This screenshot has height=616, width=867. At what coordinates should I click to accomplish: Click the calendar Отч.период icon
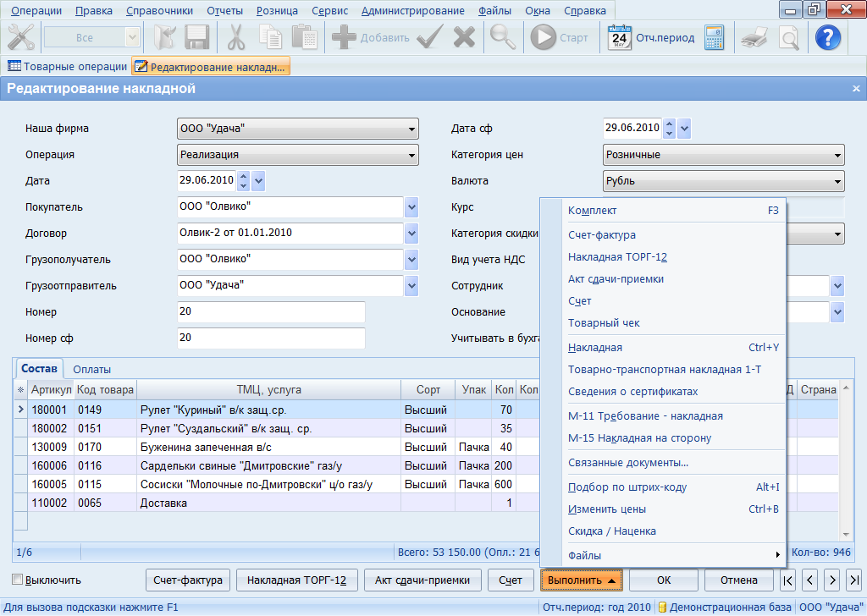click(621, 38)
